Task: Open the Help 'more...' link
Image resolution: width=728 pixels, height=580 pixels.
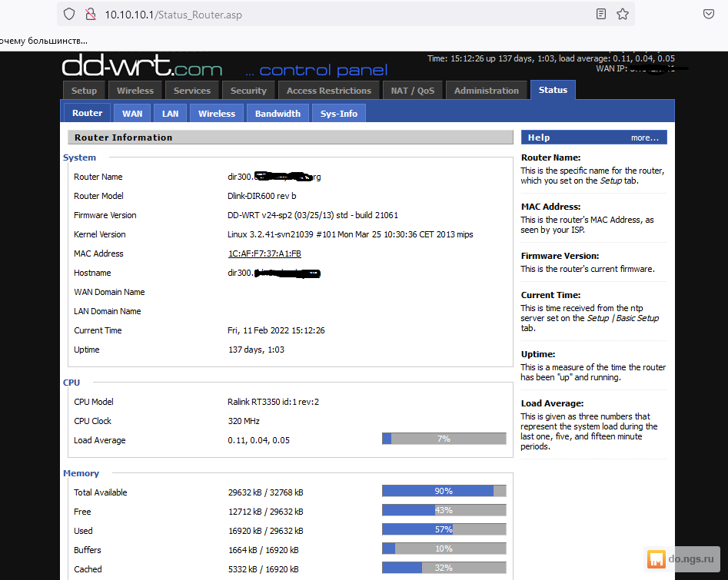Action: coord(644,138)
